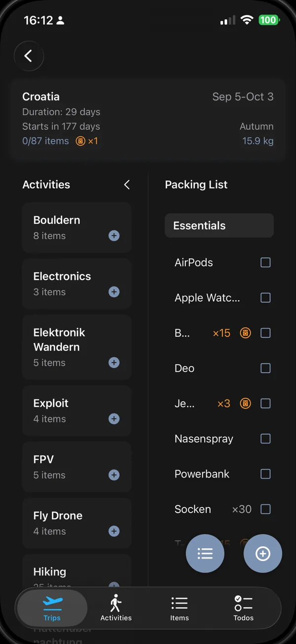Tap the floating add item button
Viewport: 296px width, 644px height.
pos(263,554)
